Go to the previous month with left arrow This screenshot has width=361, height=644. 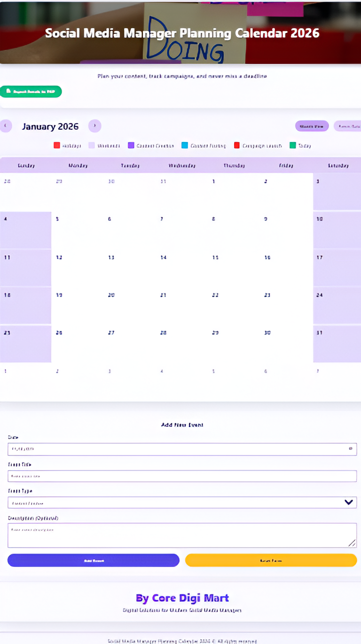(x=6, y=126)
